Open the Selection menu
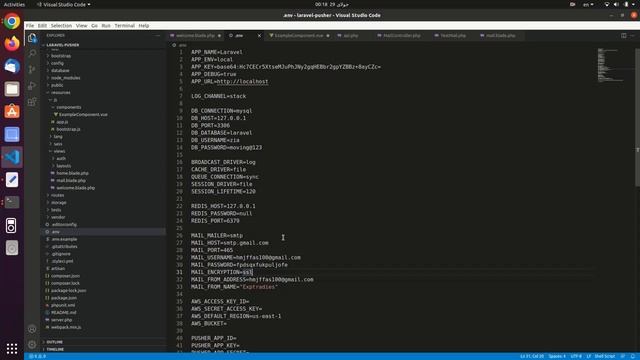640x360 pixels. point(61,25)
